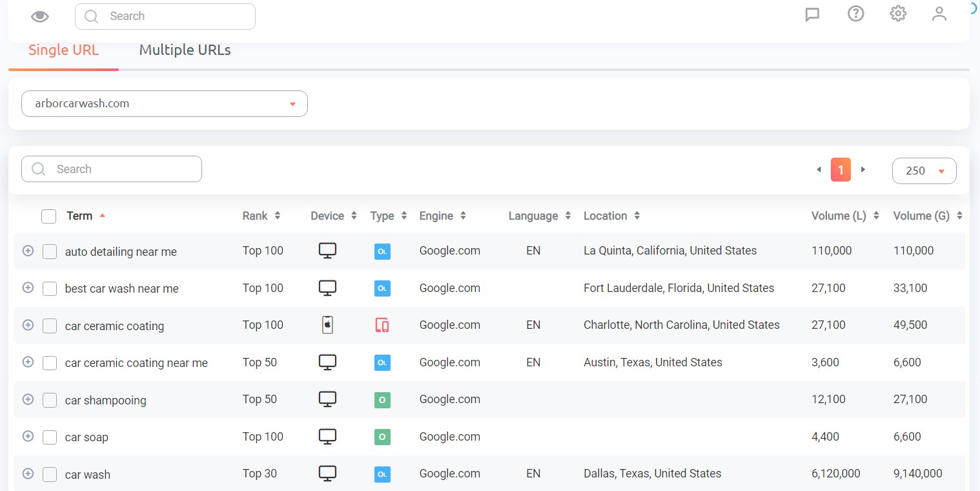Click 'Fort Lauderdale, Florida, United States' cell
The image size is (980, 491).
679,288
